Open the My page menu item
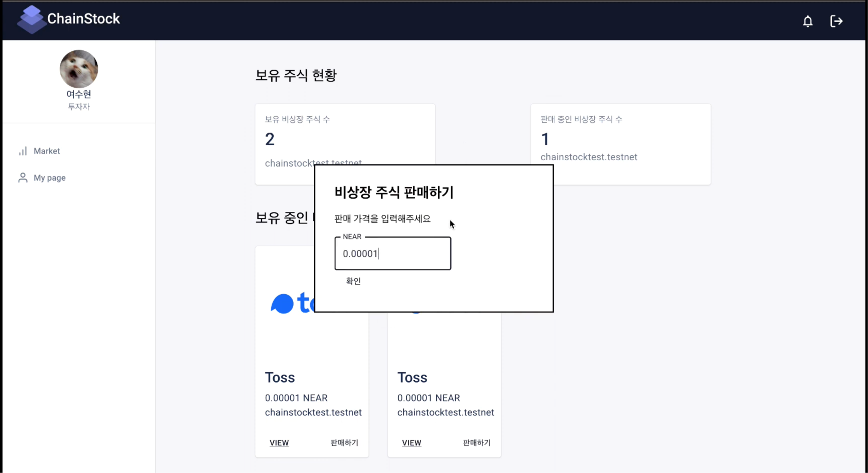 [x=50, y=178]
